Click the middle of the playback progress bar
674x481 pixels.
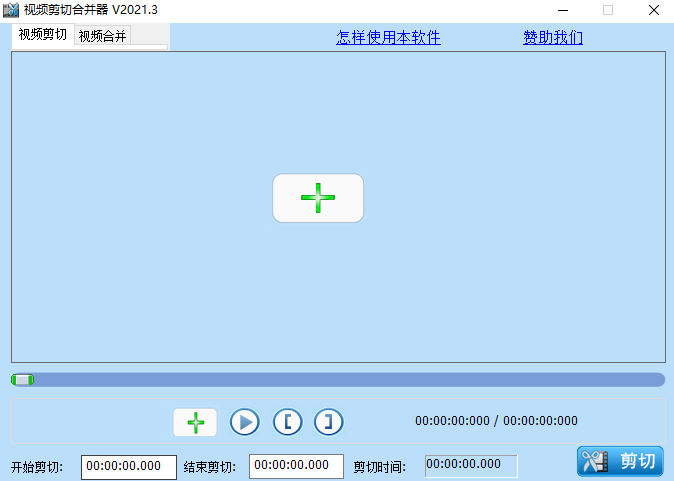(x=338, y=379)
